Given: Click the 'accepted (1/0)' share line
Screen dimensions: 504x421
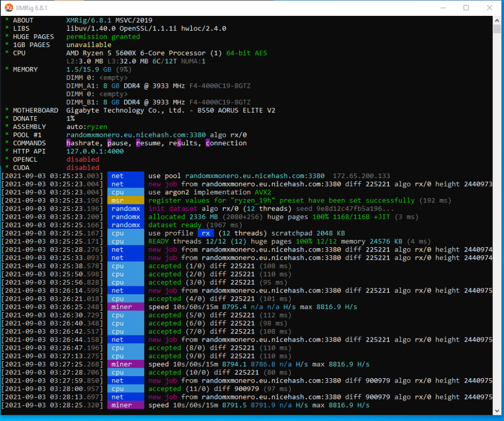Looking at the screenshot, I should pos(220,266).
